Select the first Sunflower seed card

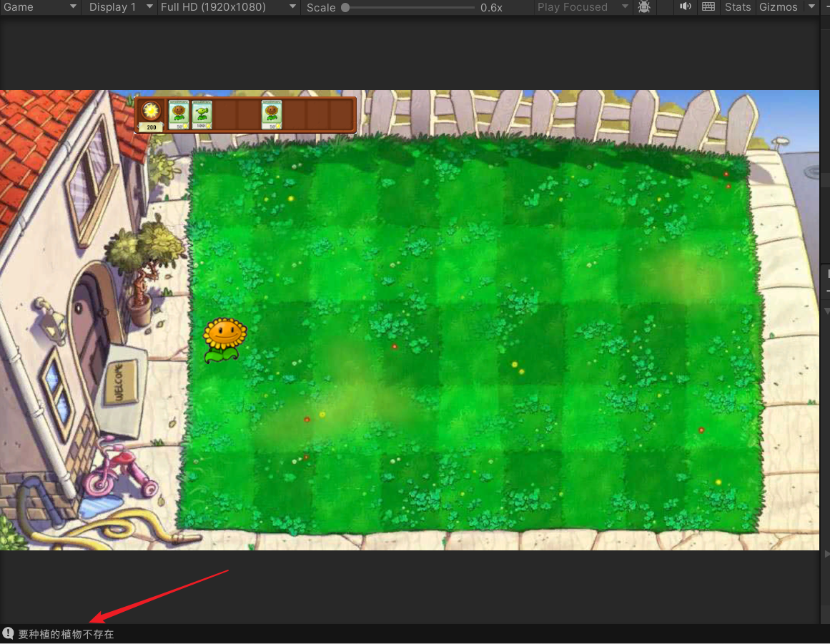coord(179,115)
